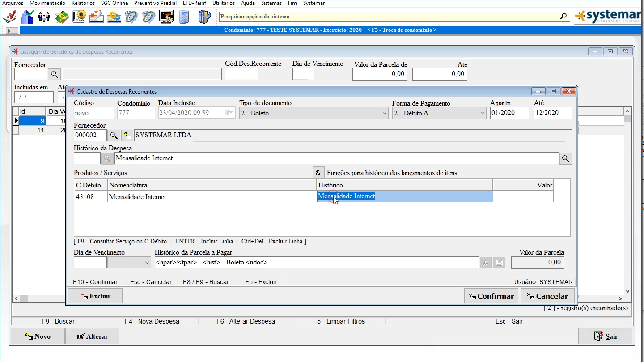Open the Utilitários menu

(223, 3)
